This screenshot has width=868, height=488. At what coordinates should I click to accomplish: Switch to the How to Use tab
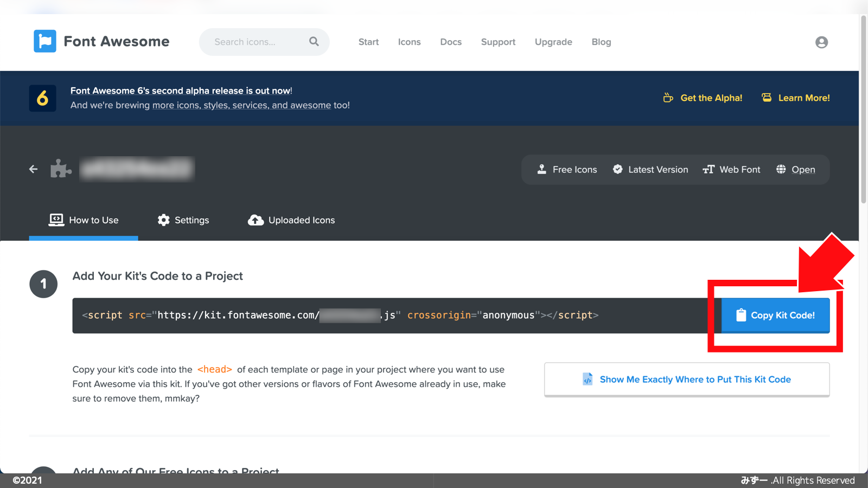click(x=84, y=220)
